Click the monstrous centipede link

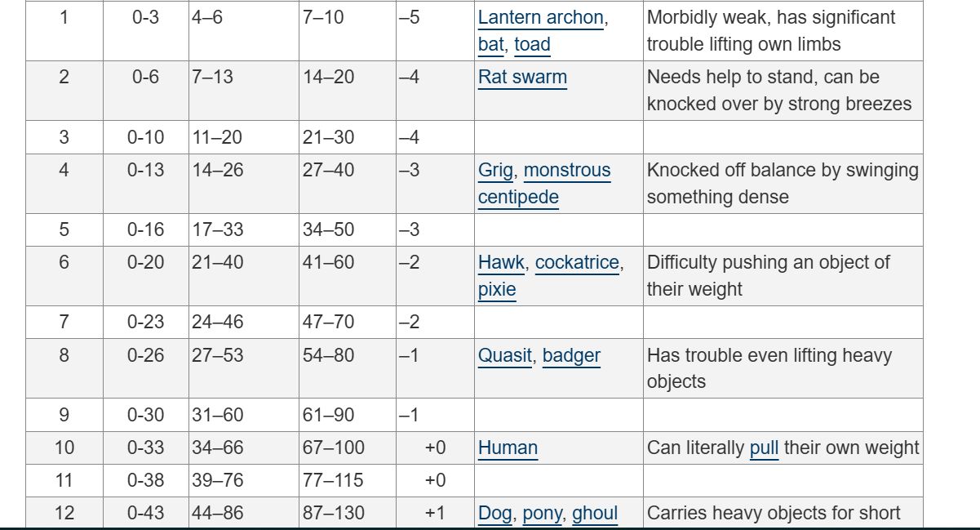click(x=544, y=184)
